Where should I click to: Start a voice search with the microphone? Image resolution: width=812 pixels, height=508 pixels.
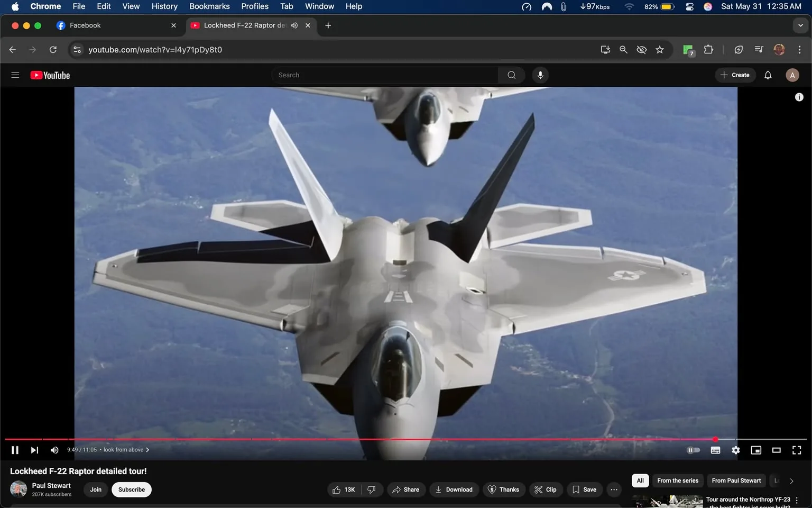540,75
